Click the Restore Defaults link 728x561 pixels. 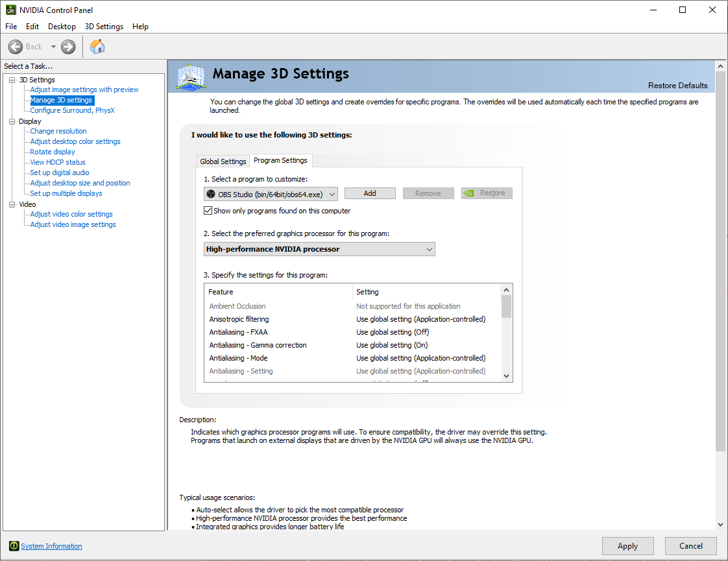click(677, 86)
